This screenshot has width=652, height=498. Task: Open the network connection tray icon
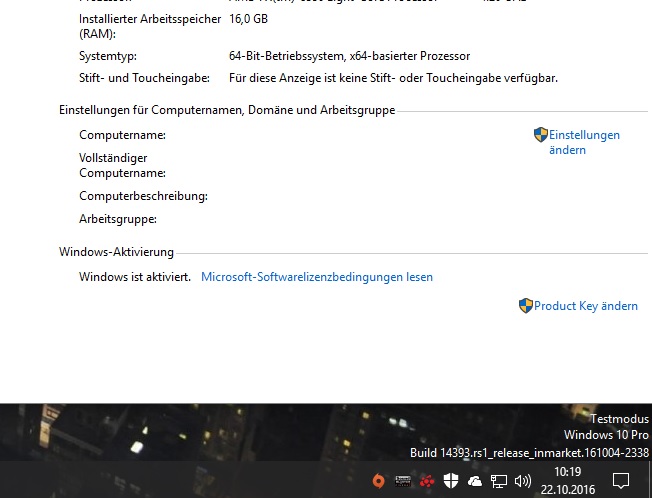[x=499, y=481]
